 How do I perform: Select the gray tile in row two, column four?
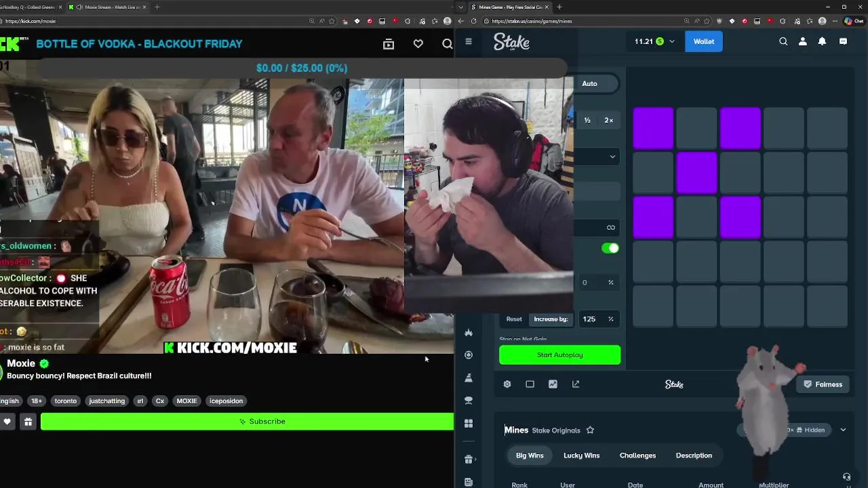pos(784,173)
